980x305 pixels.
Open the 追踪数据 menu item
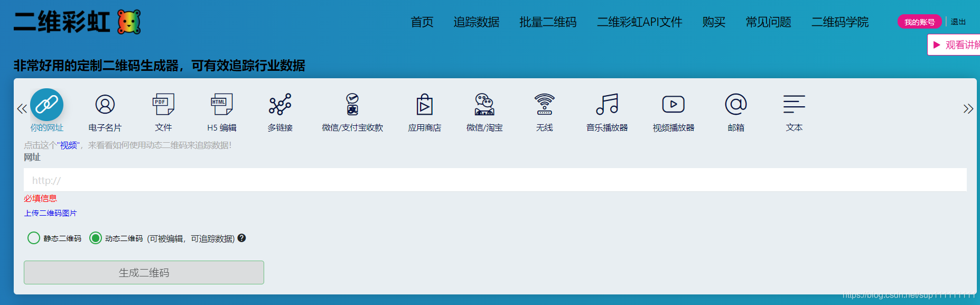coord(477,22)
